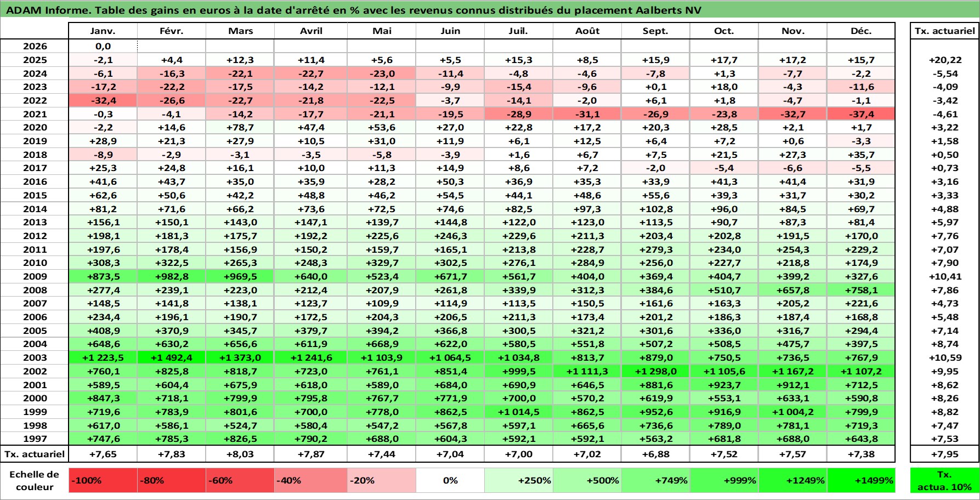Click the '+668,9' cell in May 2004
Viewport: 980px width, 500px height.
382,344
